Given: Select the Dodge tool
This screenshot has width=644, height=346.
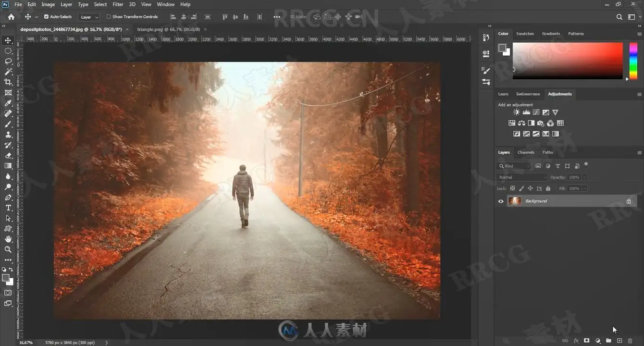Looking at the screenshot, I should (x=8, y=187).
